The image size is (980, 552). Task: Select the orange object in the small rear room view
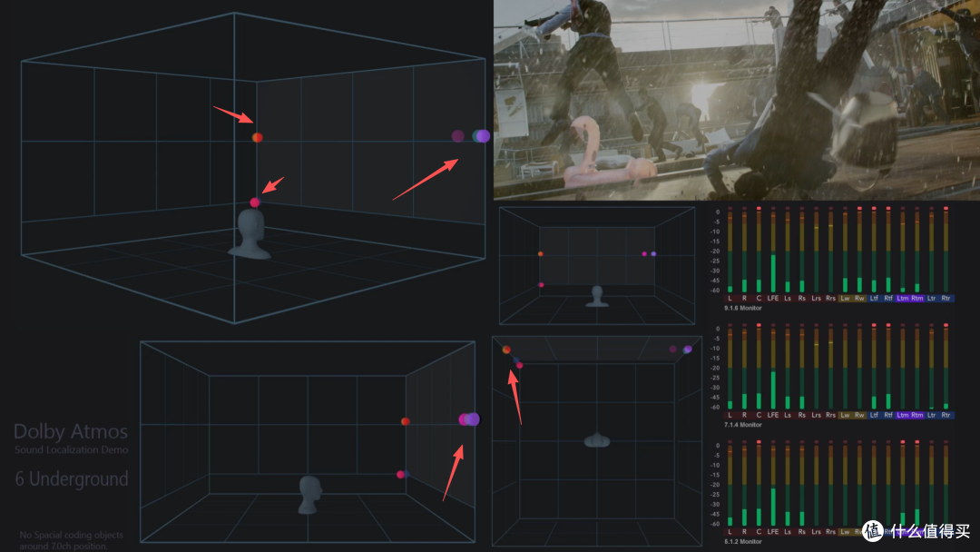541,254
